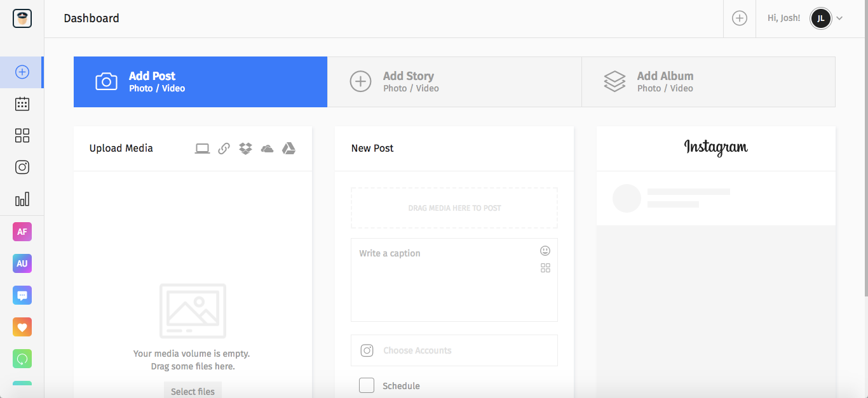The height and width of the screenshot is (398, 868).
Task: Click the JL user avatar
Action: (x=821, y=18)
